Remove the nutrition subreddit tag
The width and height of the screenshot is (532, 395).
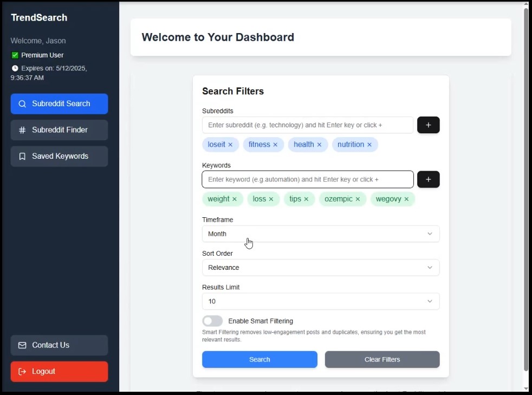(x=369, y=145)
